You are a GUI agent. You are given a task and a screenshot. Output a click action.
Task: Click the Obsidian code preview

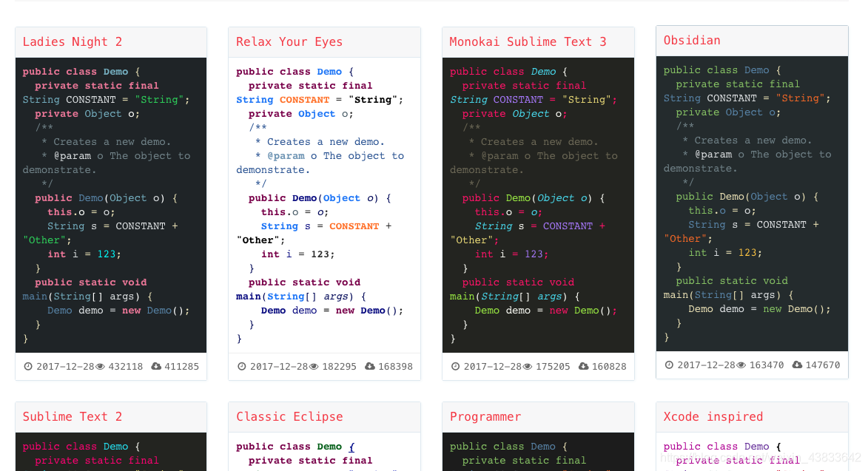tap(752, 203)
